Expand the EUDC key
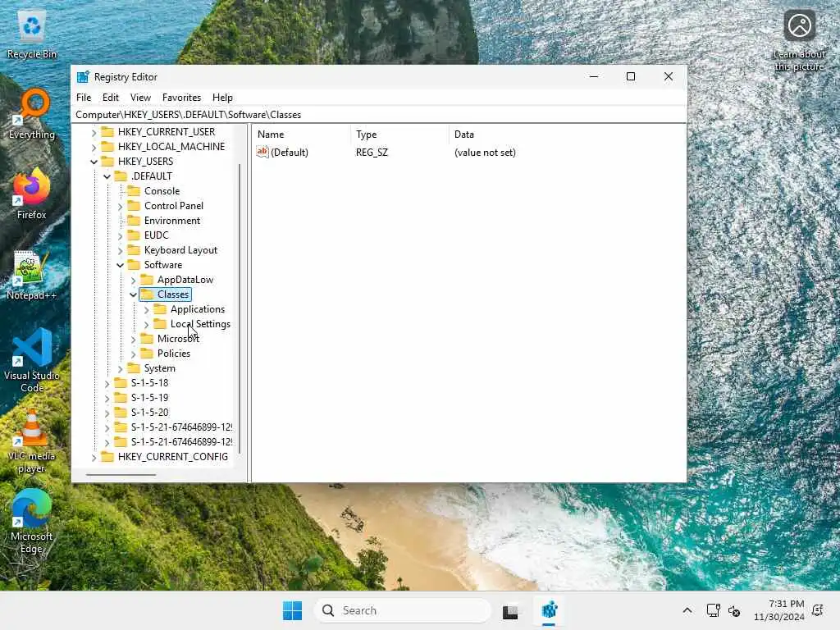 120,235
